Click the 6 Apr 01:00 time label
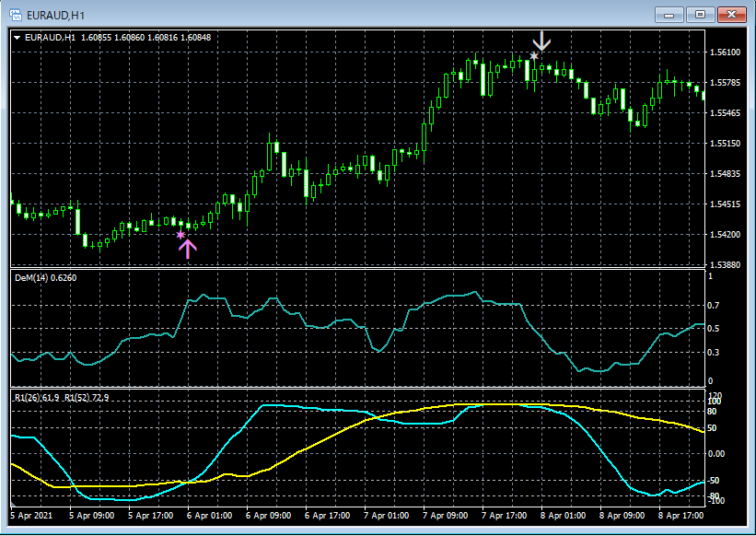The width and height of the screenshot is (756, 536). tap(210, 517)
